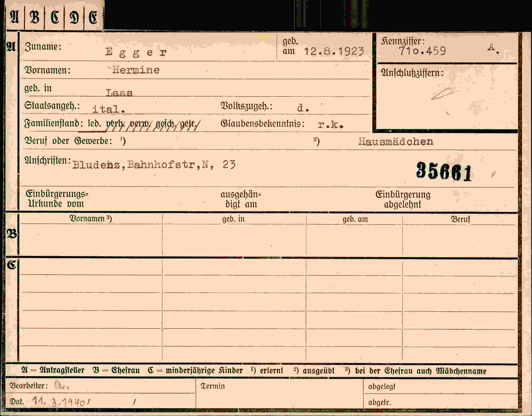Click the 'Staatsangeh.:' label

tap(52, 106)
